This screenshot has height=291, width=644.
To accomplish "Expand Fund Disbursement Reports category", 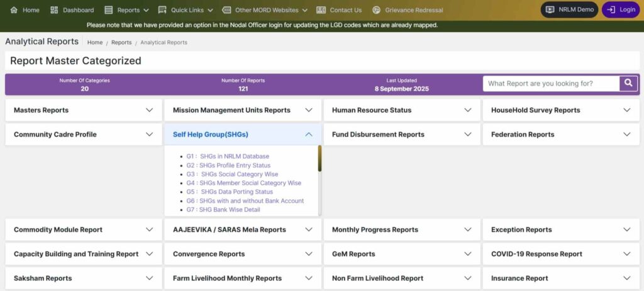I will click(402, 135).
